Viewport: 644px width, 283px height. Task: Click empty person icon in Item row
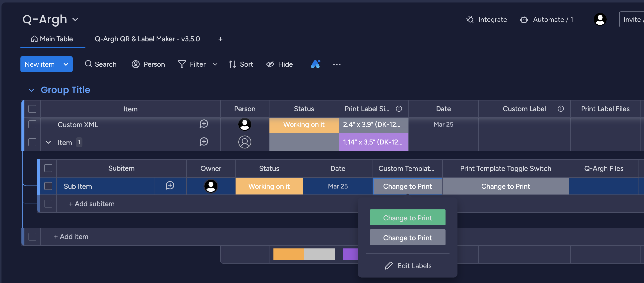coord(245,142)
